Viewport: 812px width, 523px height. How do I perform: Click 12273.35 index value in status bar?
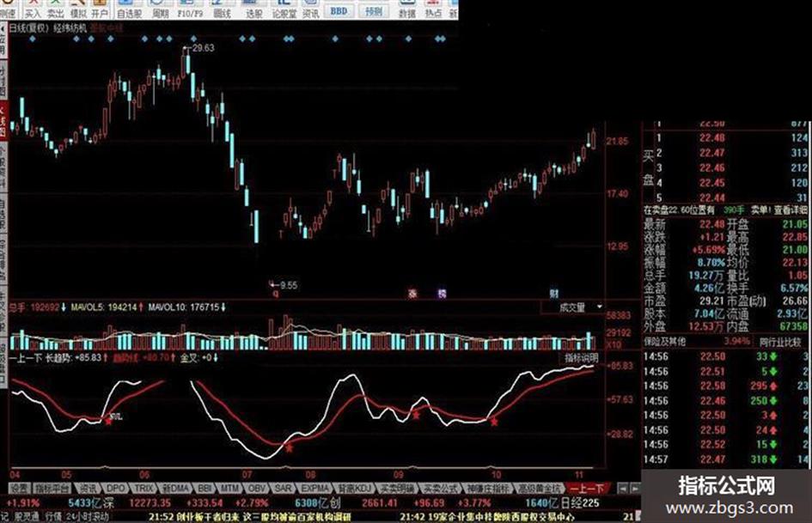(x=150, y=502)
